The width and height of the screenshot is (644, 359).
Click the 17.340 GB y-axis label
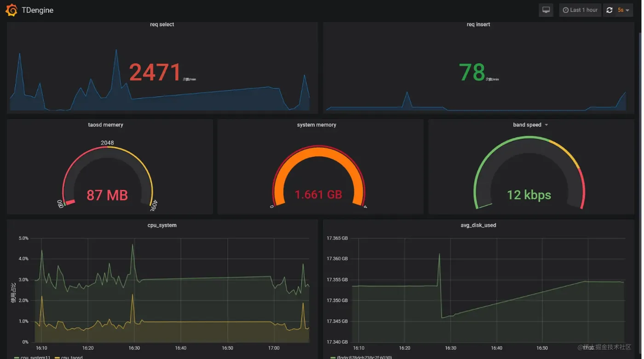(337, 342)
